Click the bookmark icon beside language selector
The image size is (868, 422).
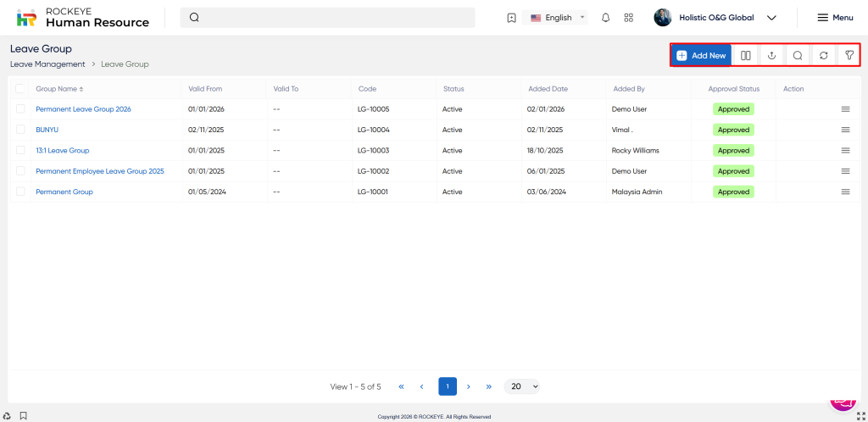point(511,18)
